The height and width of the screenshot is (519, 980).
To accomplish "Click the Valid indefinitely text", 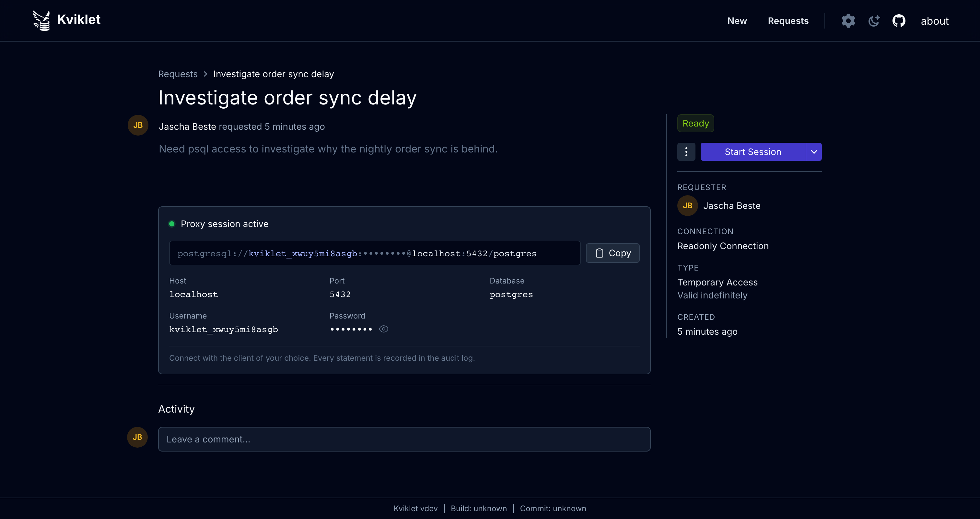I will [712, 295].
